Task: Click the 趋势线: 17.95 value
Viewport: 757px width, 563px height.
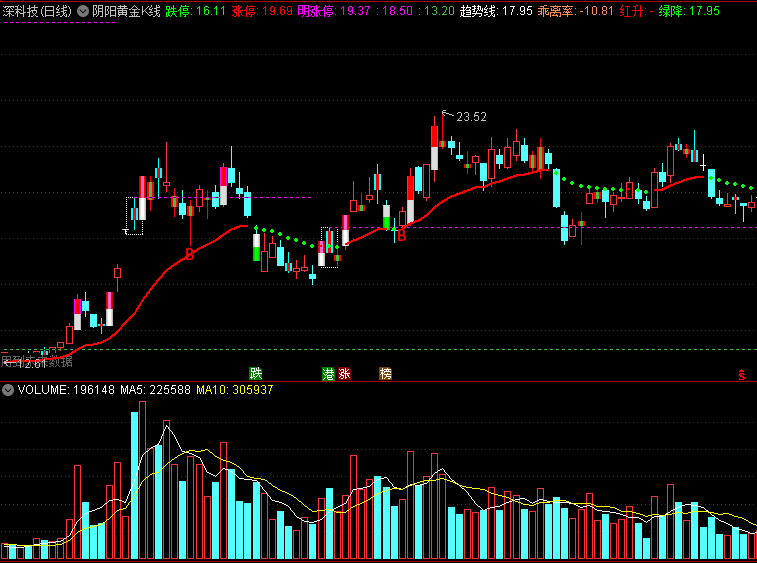Action: [496, 11]
